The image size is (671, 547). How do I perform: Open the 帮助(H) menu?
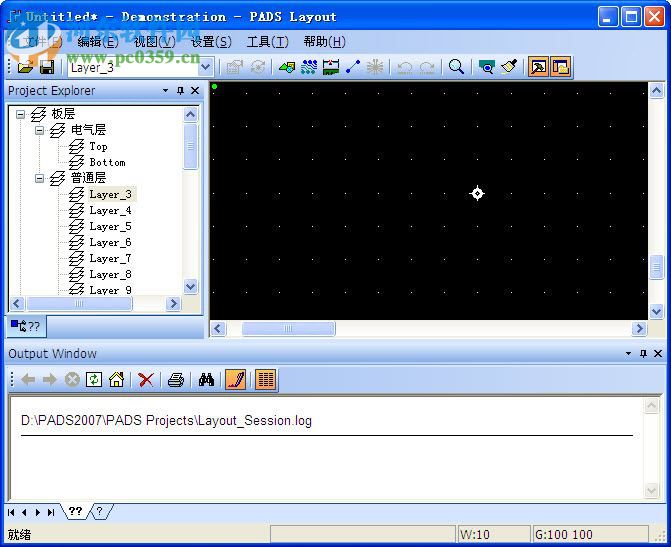324,42
